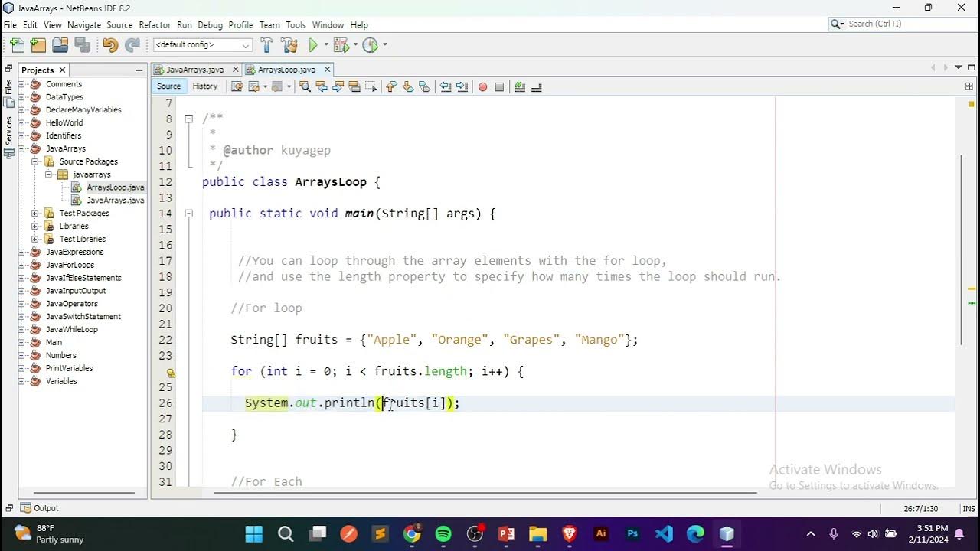980x551 pixels.
Task: Open File Explorer from the taskbar
Action: tap(537, 533)
